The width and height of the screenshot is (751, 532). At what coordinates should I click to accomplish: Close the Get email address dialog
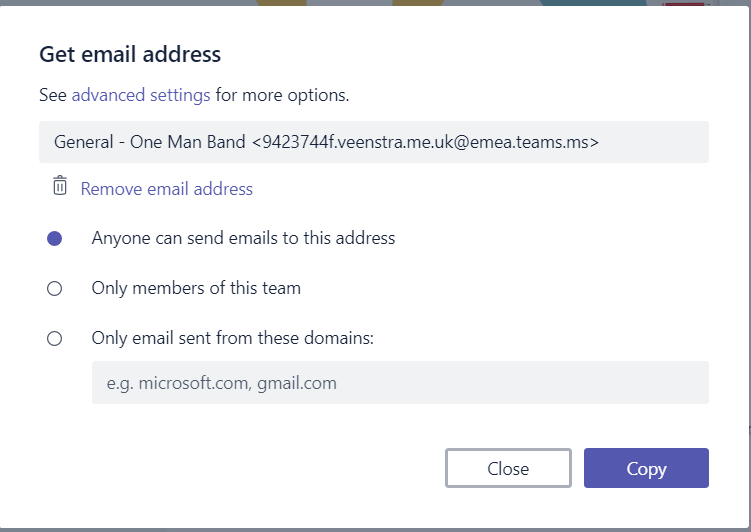point(508,468)
